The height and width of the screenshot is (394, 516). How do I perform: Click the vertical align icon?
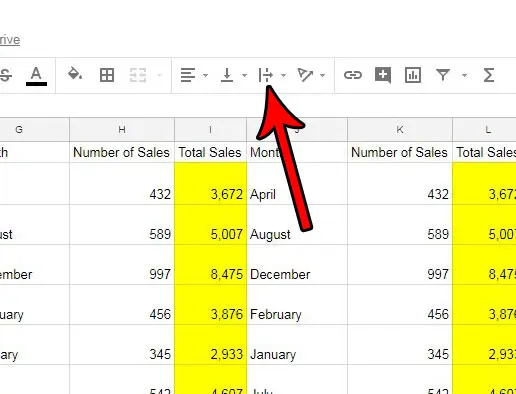pyautogui.click(x=227, y=75)
